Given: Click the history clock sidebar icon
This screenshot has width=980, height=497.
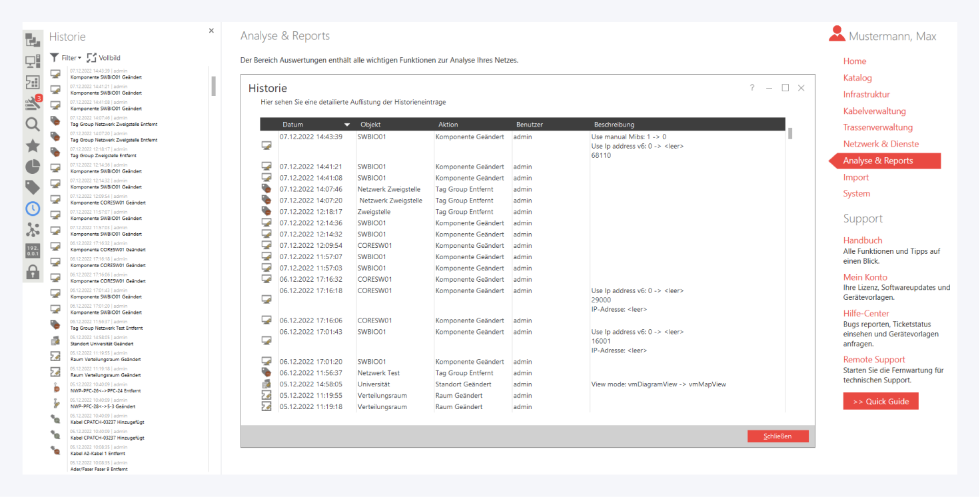Looking at the screenshot, I should pyautogui.click(x=33, y=209).
